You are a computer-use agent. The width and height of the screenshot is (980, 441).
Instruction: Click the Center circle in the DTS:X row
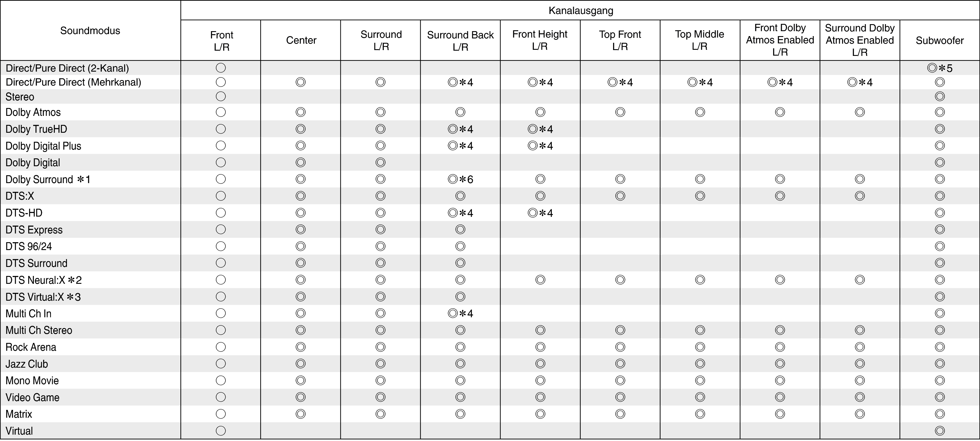pos(301,196)
